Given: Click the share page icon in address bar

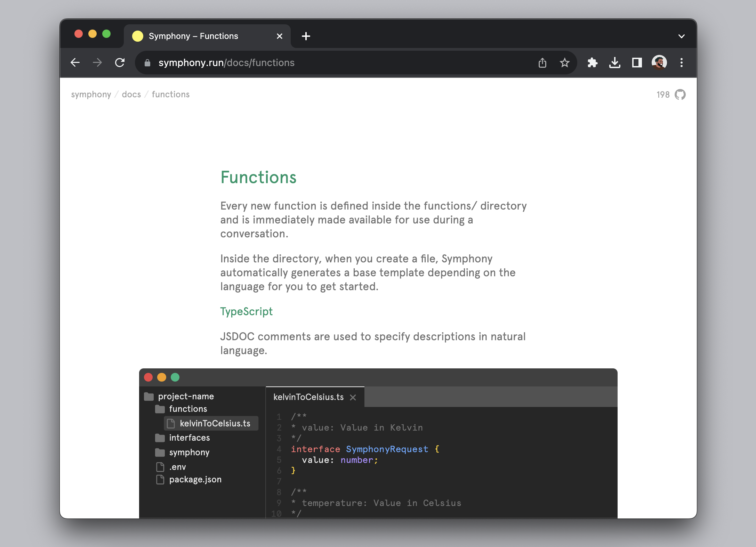Looking at the screenshot, I should click(542, 63).
